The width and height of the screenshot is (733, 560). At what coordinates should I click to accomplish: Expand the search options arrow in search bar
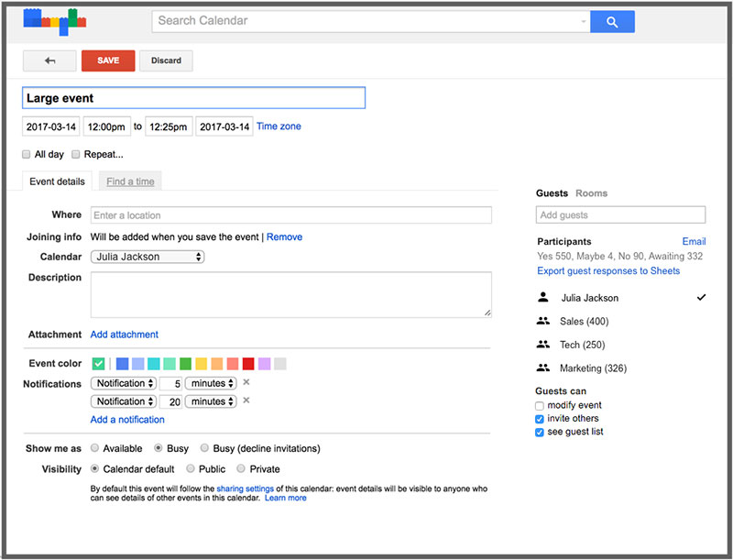click(x=584, y=21)
